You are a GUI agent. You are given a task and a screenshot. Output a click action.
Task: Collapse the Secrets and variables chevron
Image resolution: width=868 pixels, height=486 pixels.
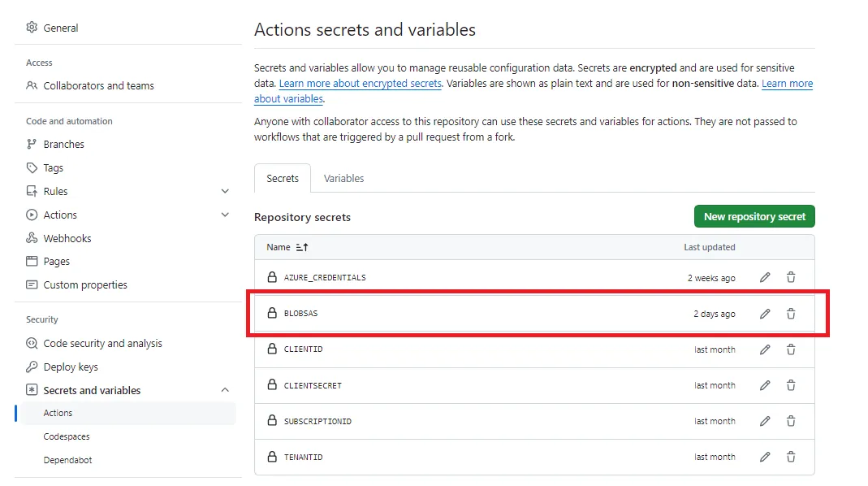(225, 390)
